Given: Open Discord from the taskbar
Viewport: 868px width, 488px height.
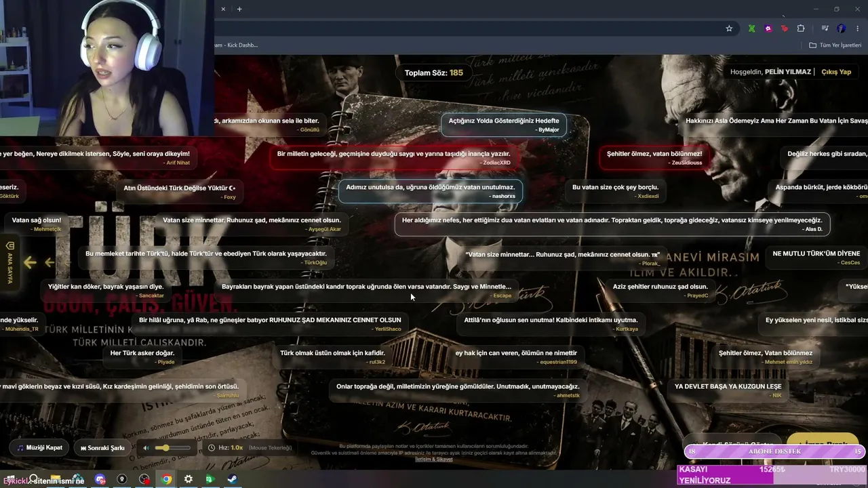Looking at the screenshot, I should tap(100, 479).
